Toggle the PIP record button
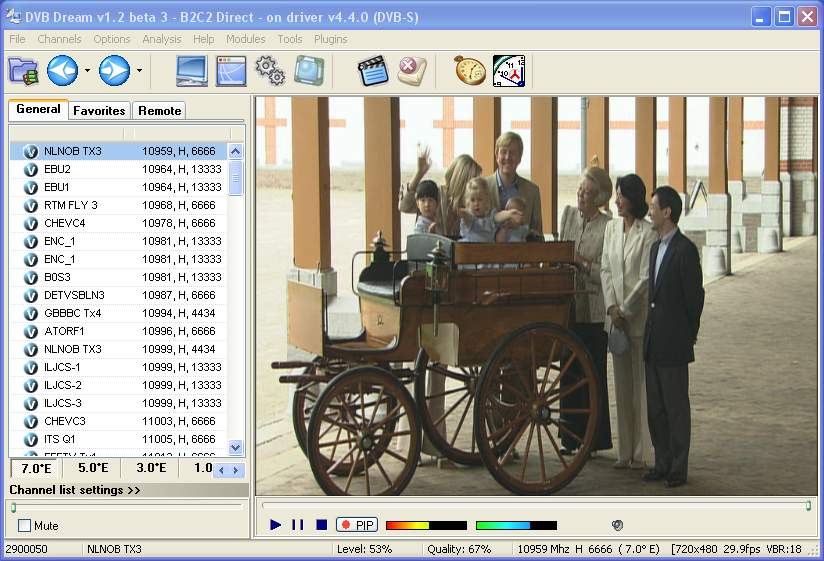The image size is (824, 561). [357, 525]
